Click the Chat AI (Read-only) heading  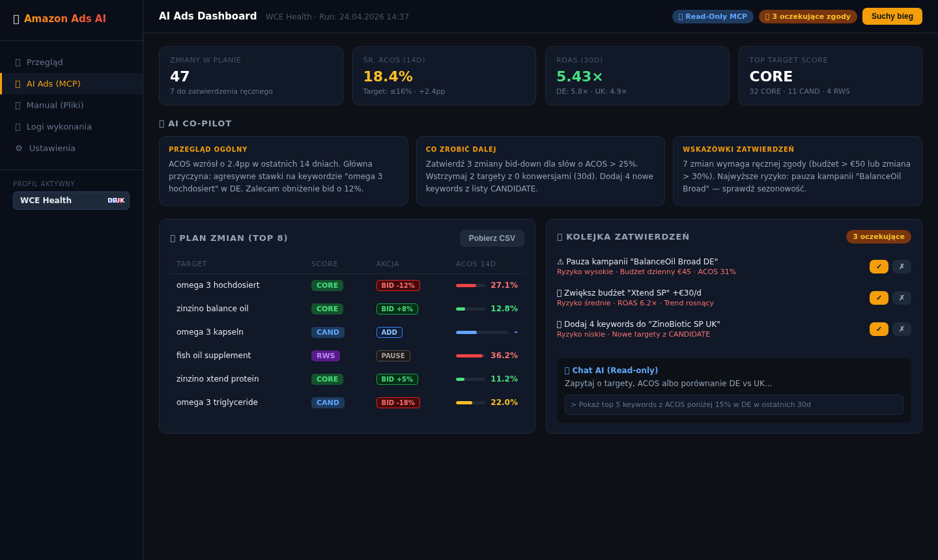coord(611,370)
